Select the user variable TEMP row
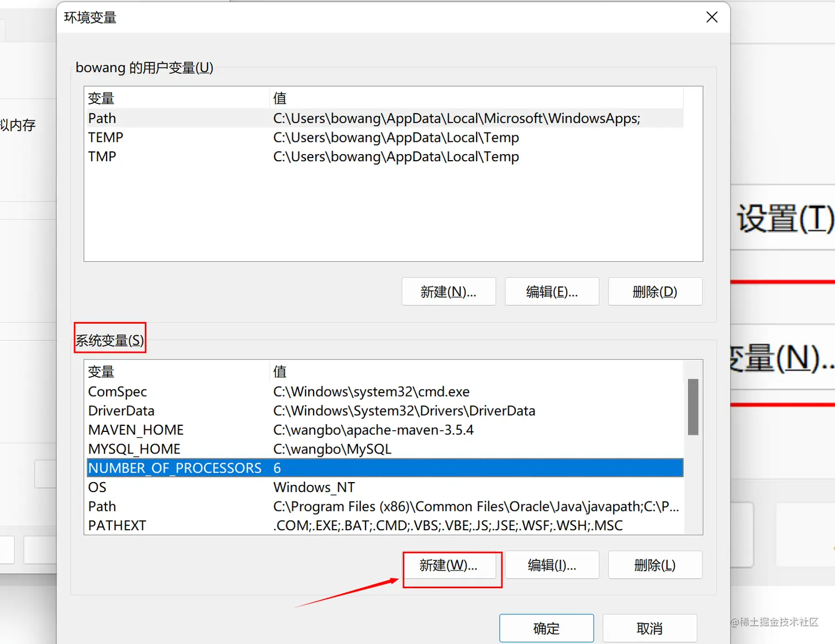This screenshot has height=644, width=835. (385, 138)
